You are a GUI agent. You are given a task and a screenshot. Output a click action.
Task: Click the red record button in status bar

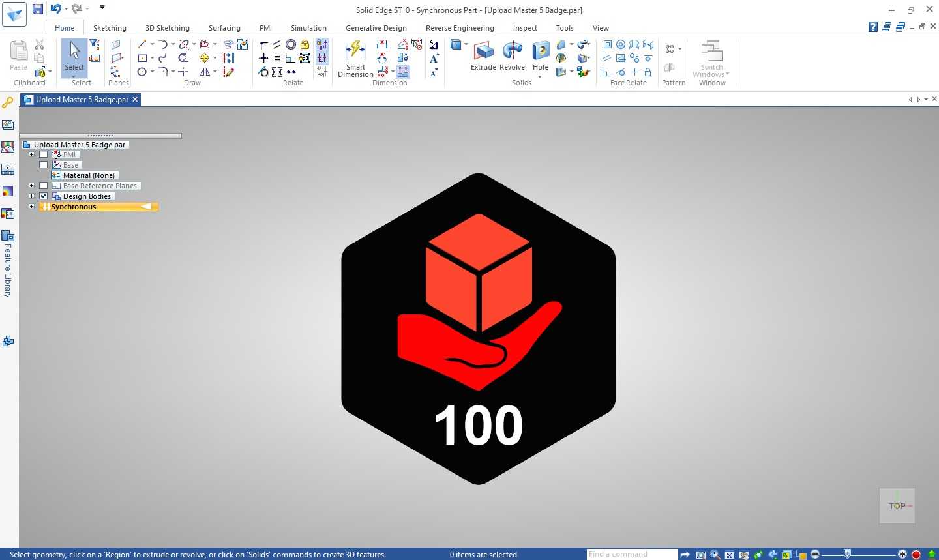tap(916, 555)
